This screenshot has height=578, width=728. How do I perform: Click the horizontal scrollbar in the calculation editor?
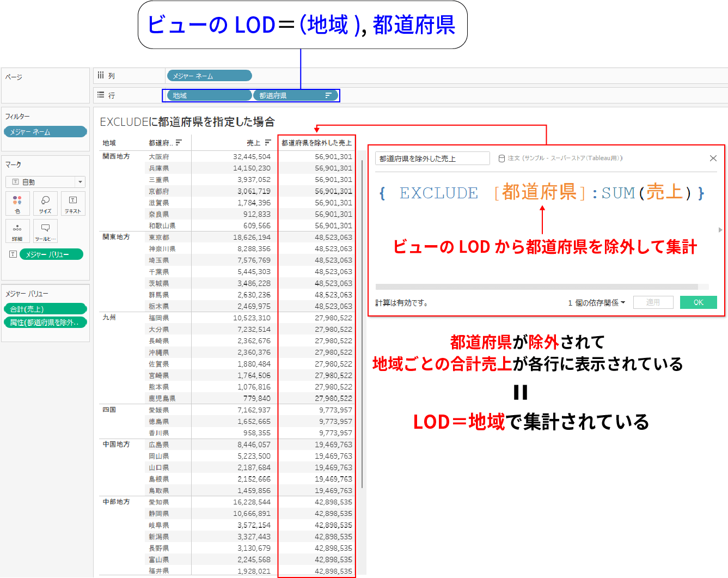(x=534, y=287)
